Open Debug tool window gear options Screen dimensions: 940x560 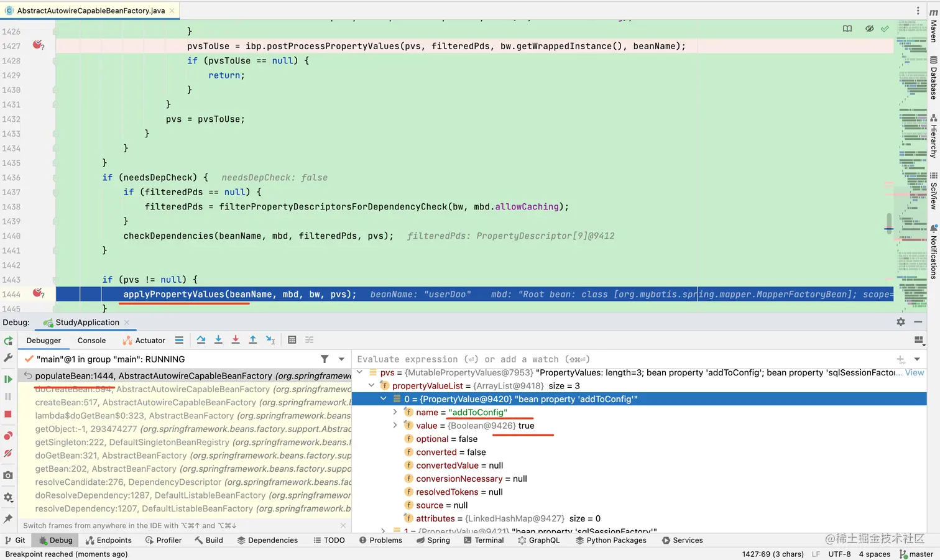(901, 322)
